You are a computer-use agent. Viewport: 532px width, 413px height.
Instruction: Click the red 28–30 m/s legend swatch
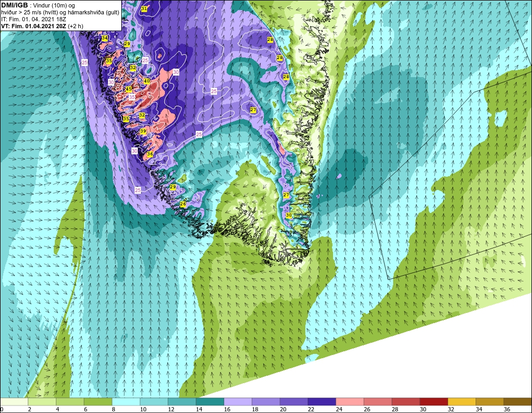(x=406, y=402)
